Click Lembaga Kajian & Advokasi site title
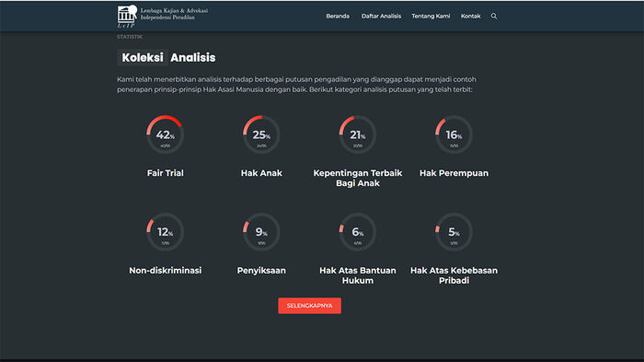This screenshot has width=644, height=362. (x=174, y=14)
